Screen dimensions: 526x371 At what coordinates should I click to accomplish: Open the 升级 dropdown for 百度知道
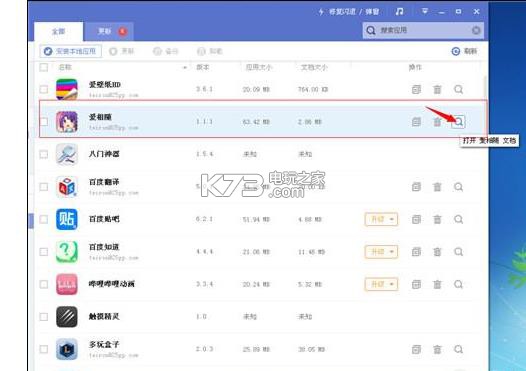coord(381,252)
